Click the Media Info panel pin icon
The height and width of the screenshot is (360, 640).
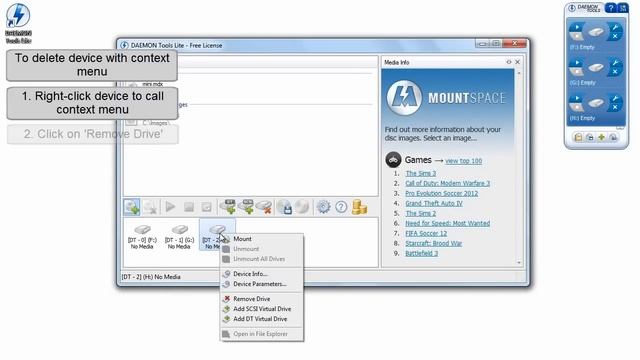point(509,62)
